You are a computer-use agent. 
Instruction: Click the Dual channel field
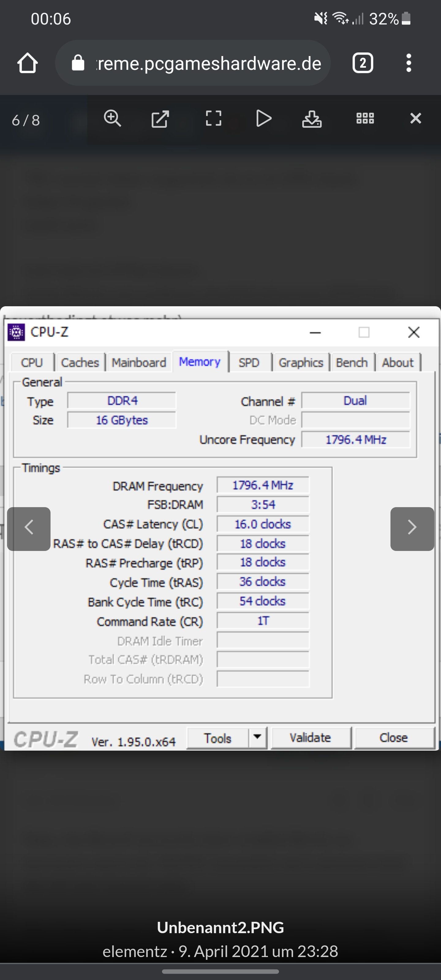(x=356, y=401)
